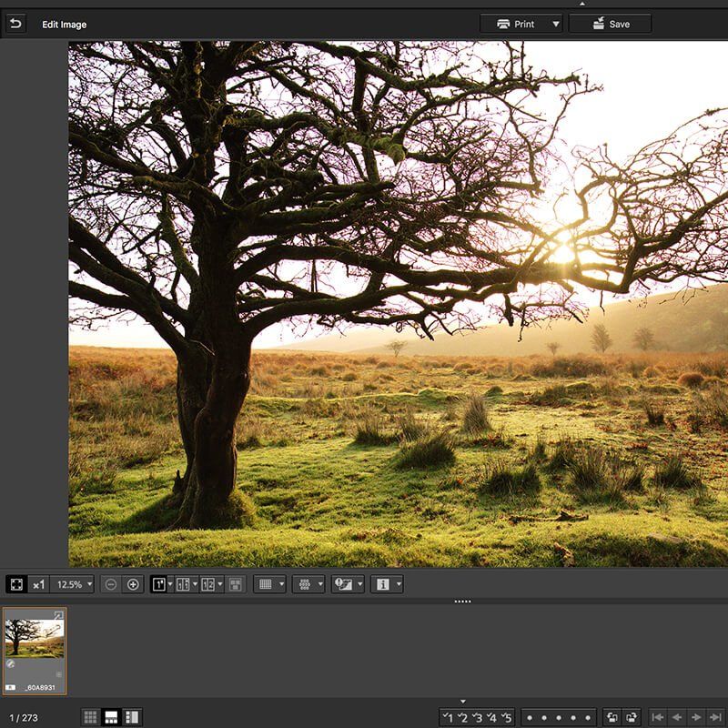Click the x1 actual size zoom icon
The width and height of the screenshot is (728, 728).
click(x=39, y=584)
